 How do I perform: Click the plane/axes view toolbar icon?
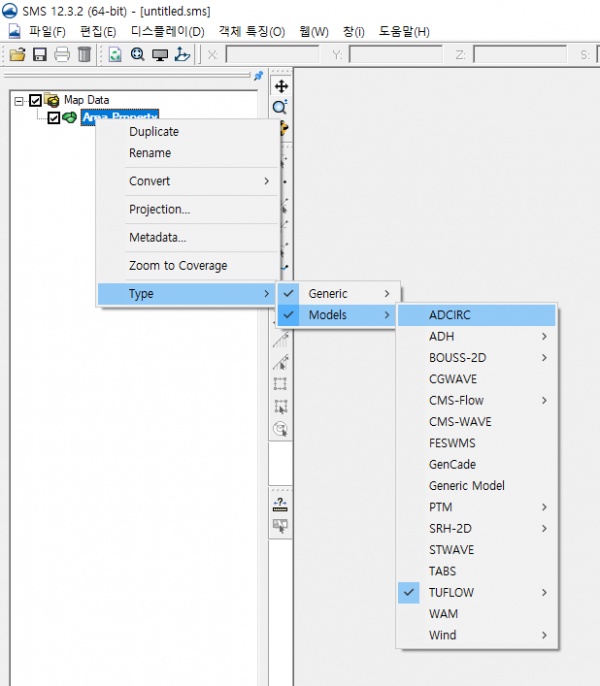pyautogui.click(x=182, y=55)
